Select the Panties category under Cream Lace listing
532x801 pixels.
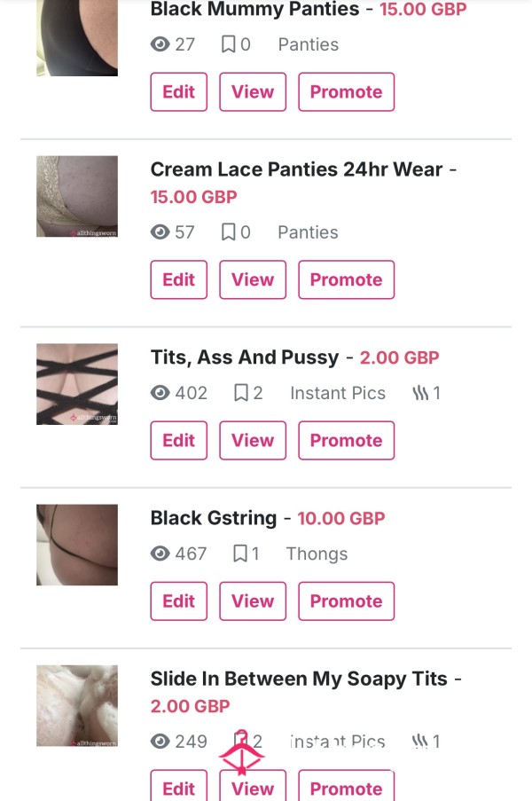pos(308,232)
